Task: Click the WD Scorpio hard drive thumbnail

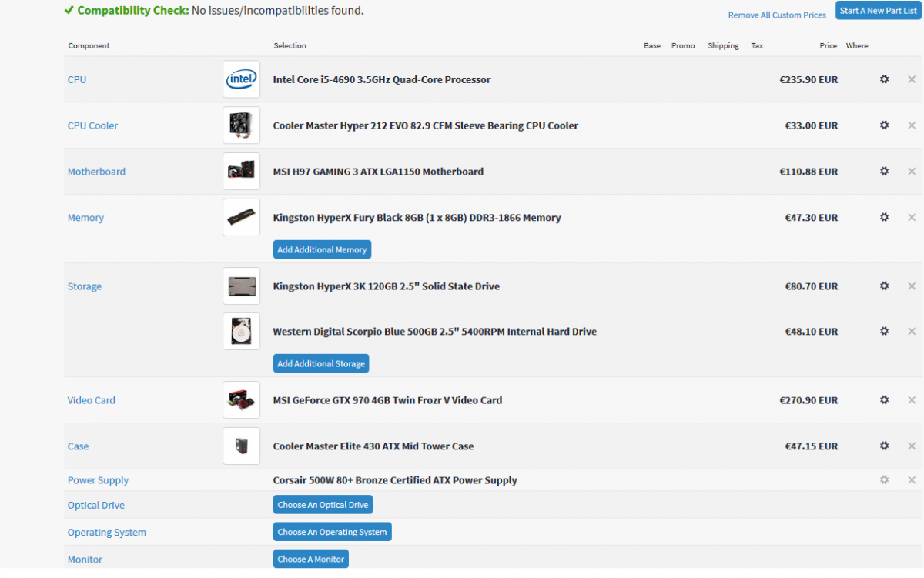Action: tap(242, 332)
